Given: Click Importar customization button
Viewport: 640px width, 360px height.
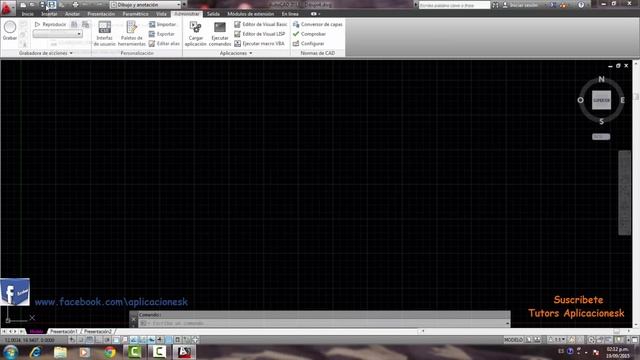Looking at the screenshot, I should pos(162,24).
